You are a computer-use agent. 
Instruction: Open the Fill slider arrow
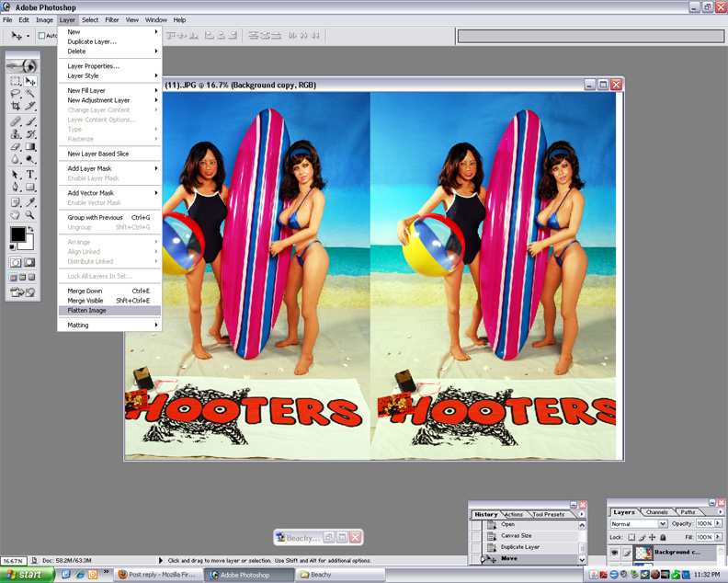point(718,537)
